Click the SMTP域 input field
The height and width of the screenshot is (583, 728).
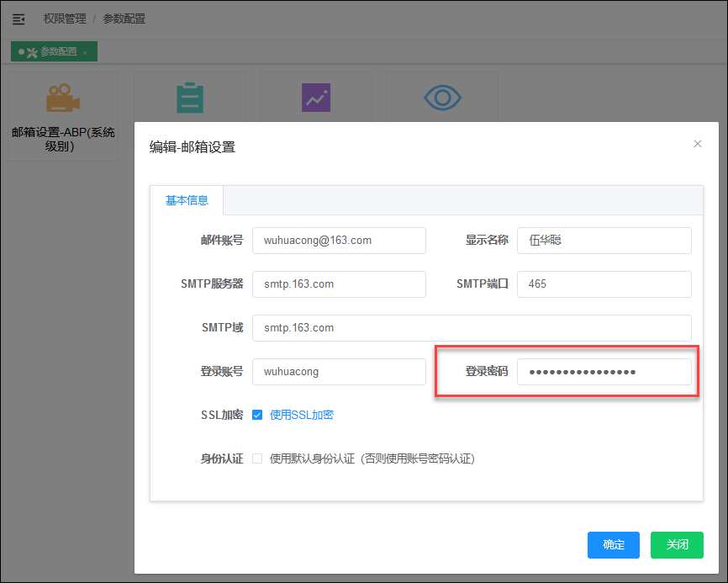(472, 328)
